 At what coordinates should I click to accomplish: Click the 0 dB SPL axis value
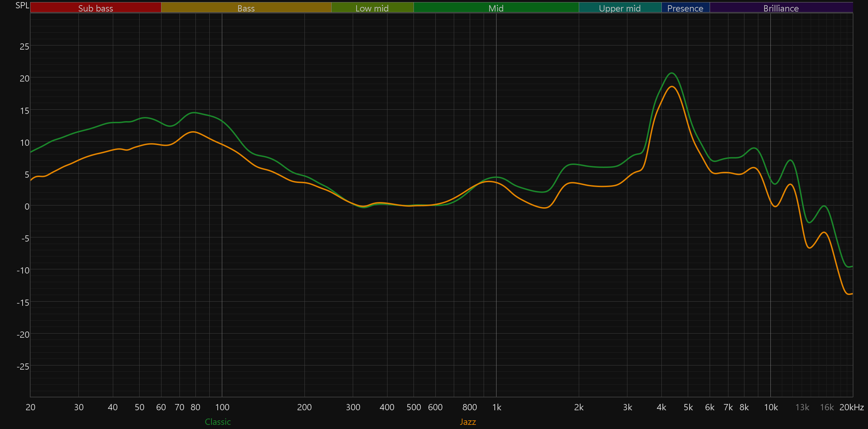point(27,207)
